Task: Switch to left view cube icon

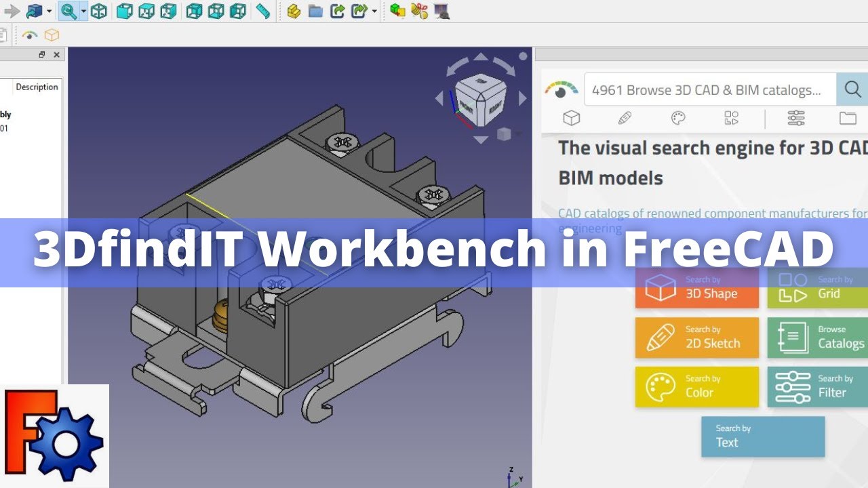Action: tap(238, 11)
